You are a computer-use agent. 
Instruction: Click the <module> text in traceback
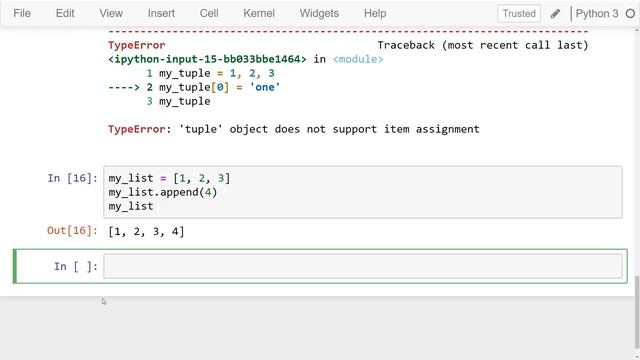click(358, 59)
